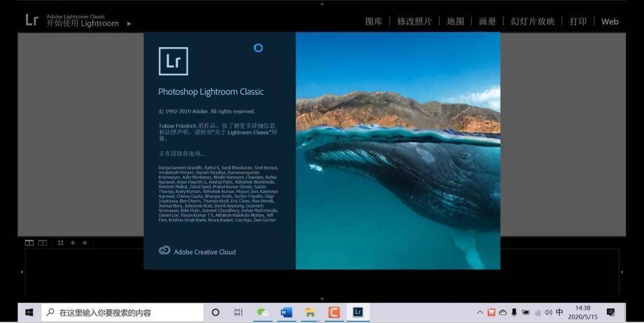Open the volume control in tray
The height and width of the screenshot is (323, 644).
(549, 312)
